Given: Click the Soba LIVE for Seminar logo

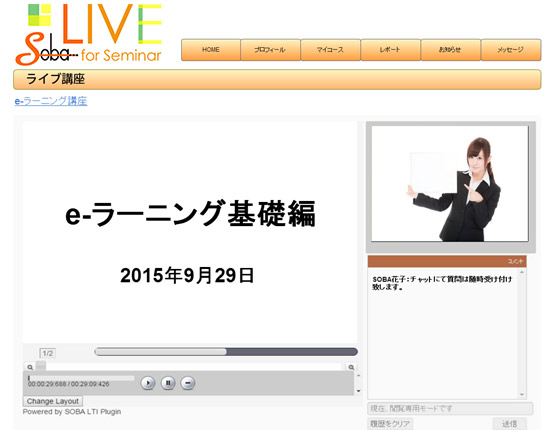Looking at the screenshot, I should (x=89, y=34).
